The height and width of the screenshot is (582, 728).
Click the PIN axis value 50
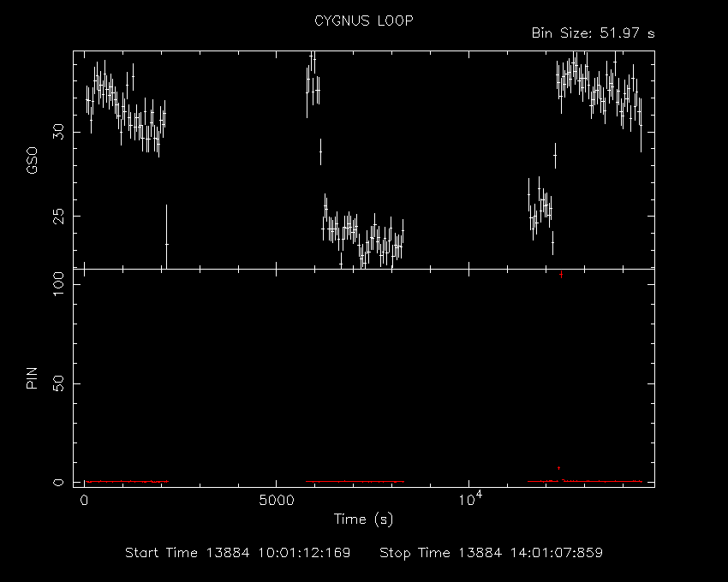pos(58,383)
